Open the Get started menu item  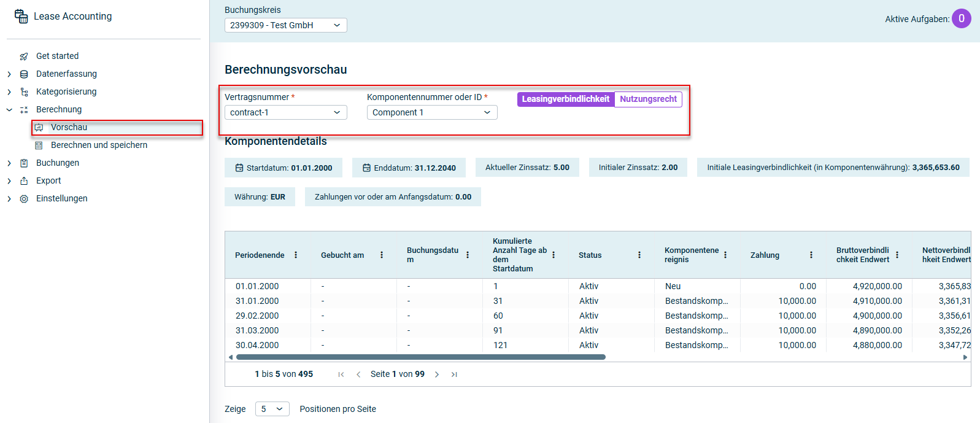click(58, 56)
